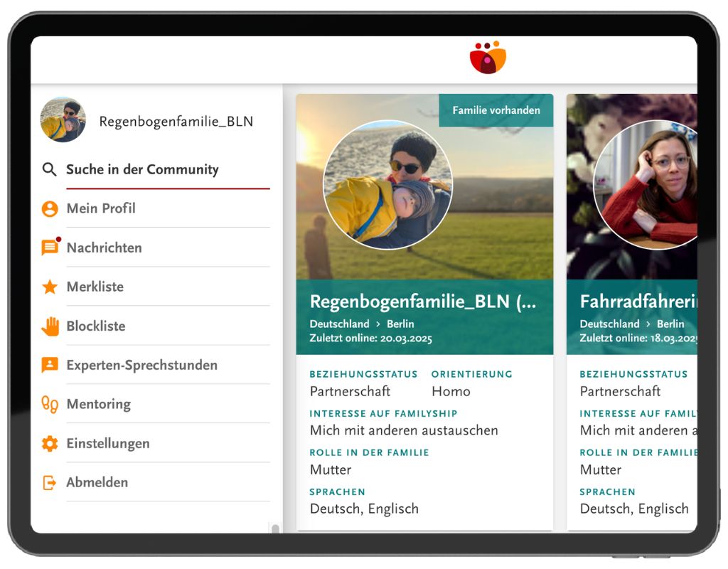The image size is (728, 569).
Task: Click the Familie vorhanden badge
Action: tap(496, 110)
